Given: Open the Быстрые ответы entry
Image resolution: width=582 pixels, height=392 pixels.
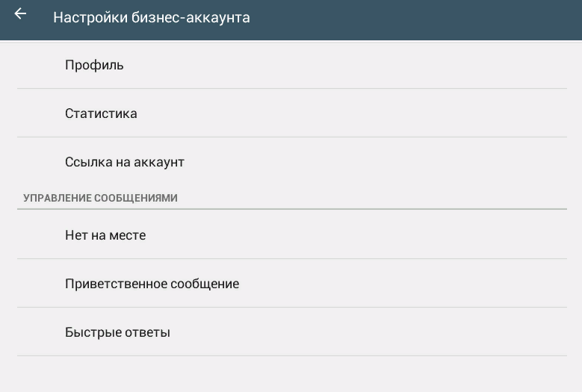Looking at the screenshot, I should click(117, 332).
